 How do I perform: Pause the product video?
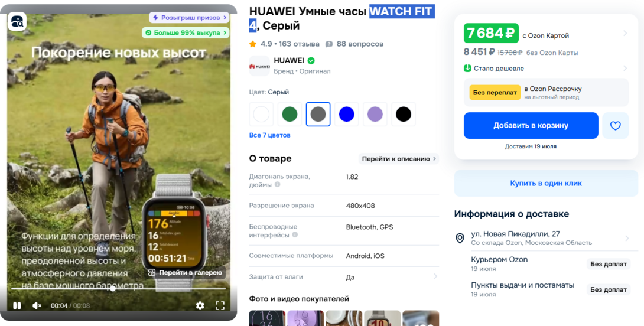point(17,305)
